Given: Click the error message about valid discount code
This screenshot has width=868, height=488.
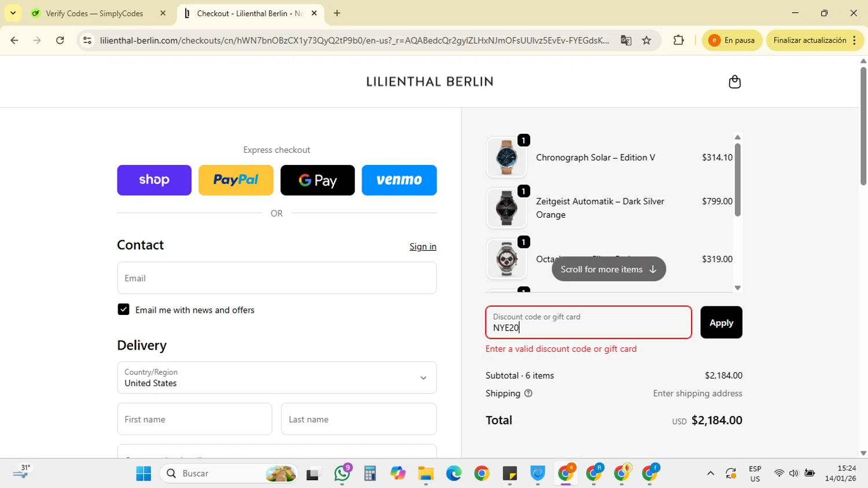Looking at the screenshot, I should [x=561, y=349].
